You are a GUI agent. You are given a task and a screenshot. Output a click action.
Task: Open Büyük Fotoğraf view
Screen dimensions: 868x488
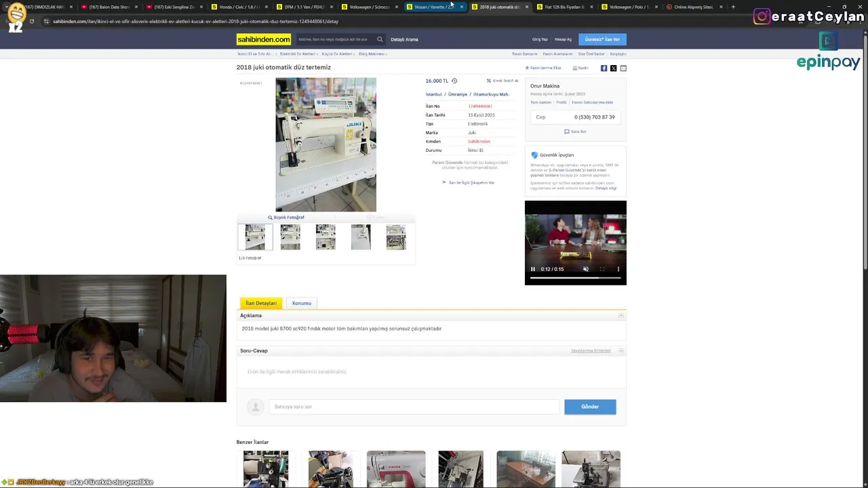pyautogui.click(x=286, y=218)
